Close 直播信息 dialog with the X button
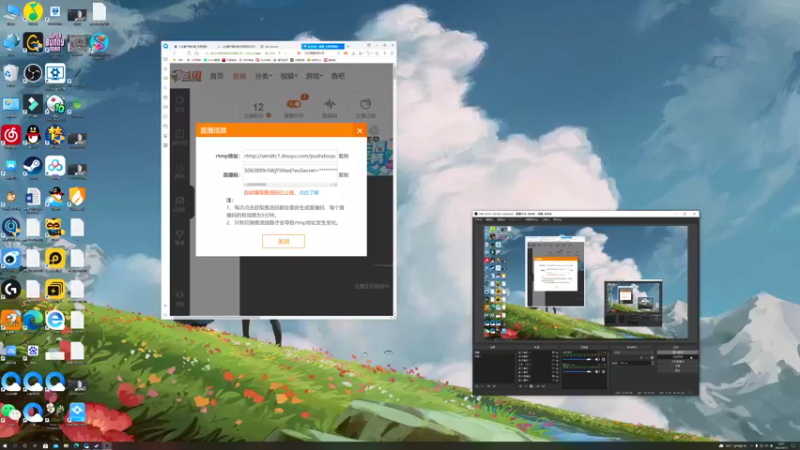Viewport: 800px width, 450px height. tap(360, 131)
